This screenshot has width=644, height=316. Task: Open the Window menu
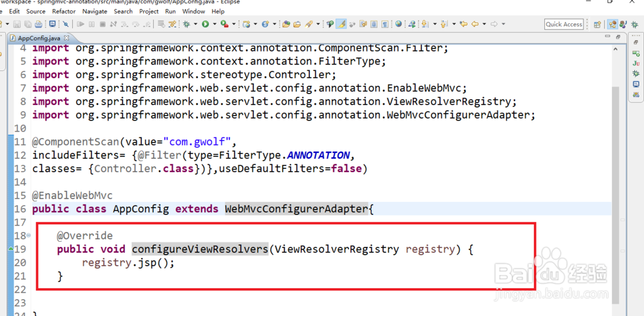(x=193, y=11)
